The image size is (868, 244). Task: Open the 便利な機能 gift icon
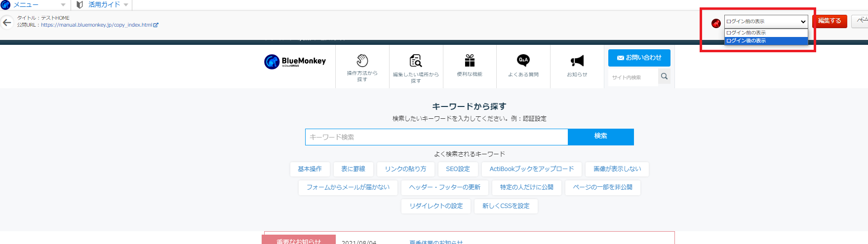pyautogui.click(x=470, y=61)
